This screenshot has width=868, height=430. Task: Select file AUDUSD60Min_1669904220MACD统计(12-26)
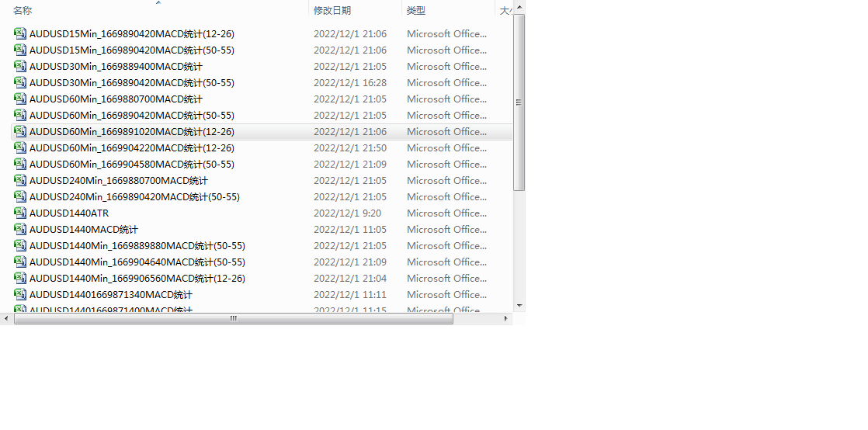coord(132,147)
